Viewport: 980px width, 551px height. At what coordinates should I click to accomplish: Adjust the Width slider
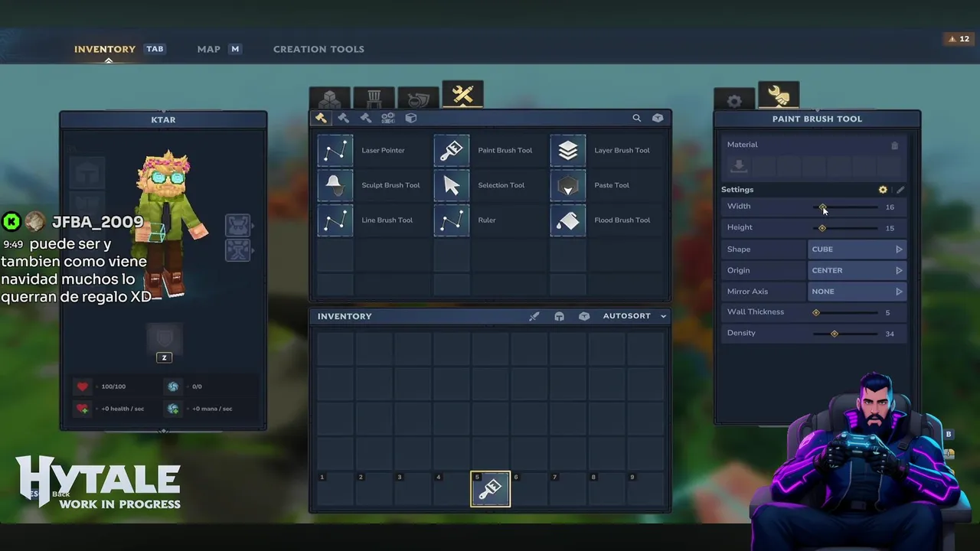click(x=845, y=207)
